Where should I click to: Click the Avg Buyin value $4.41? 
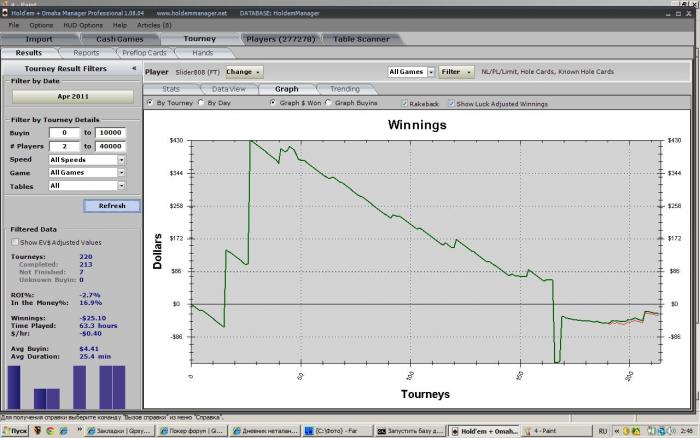[89, 349]
